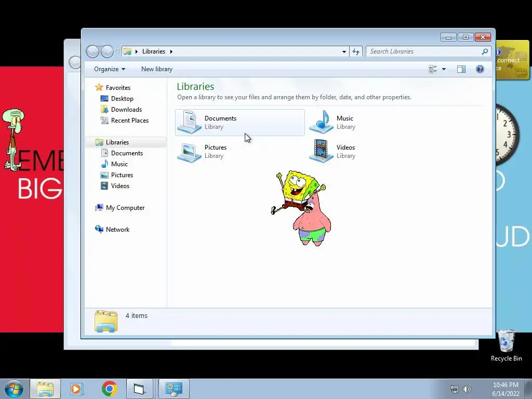532x399 pixels.
Task: Click the search magnifier icon
Action: click(x=485, y=51)
